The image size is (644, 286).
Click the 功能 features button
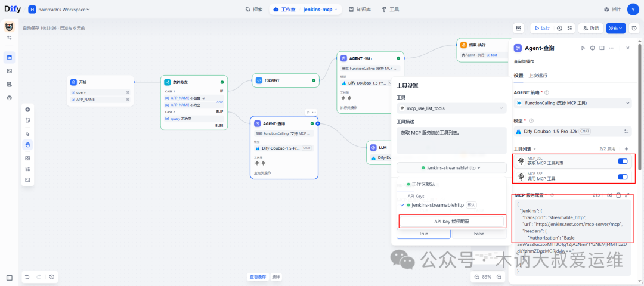(590, 29)
